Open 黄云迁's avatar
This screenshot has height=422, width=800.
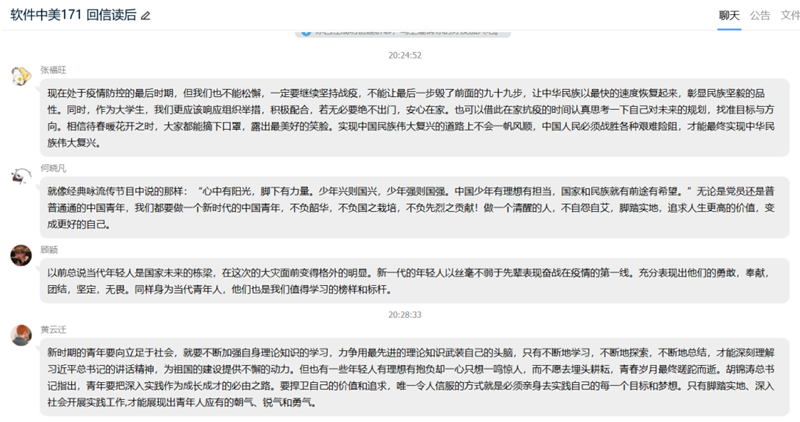[x=21, y=335]
